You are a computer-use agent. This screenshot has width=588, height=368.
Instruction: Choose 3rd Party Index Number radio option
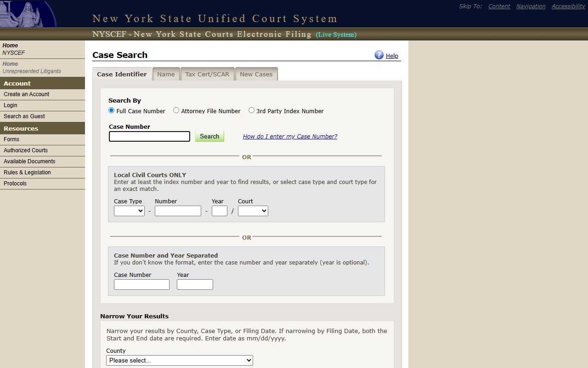[251, 110]
